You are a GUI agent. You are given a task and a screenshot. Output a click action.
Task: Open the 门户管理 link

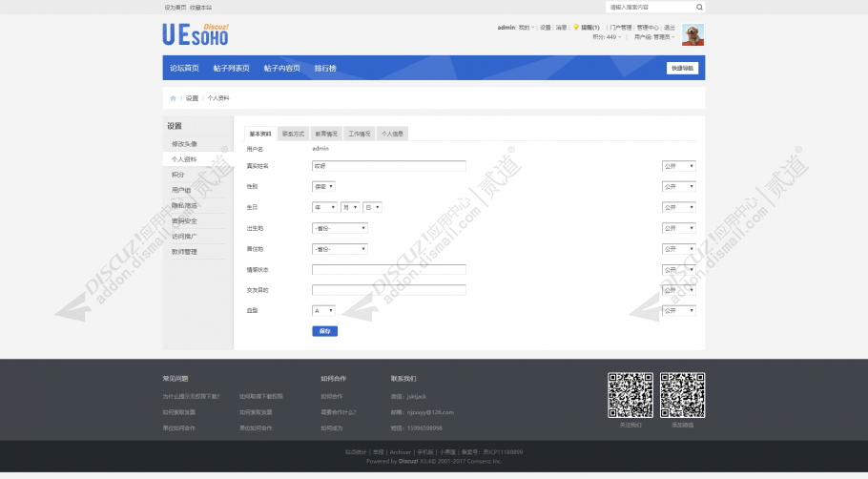click(621, 27)
